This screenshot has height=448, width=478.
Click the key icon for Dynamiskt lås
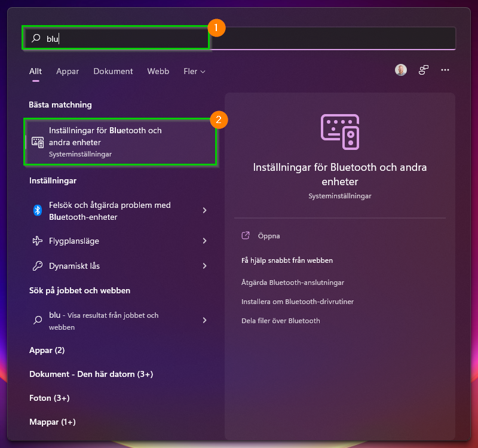click(38, 266)
